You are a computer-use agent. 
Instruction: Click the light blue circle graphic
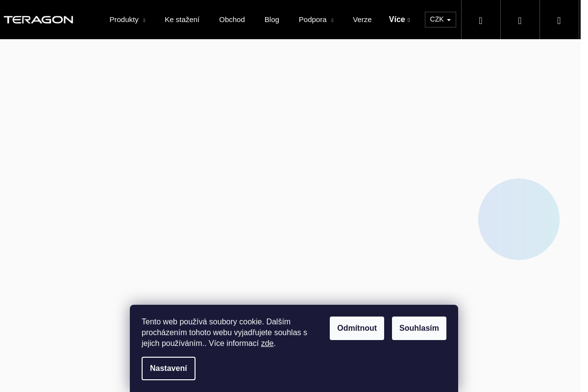(x=519, y=219)
